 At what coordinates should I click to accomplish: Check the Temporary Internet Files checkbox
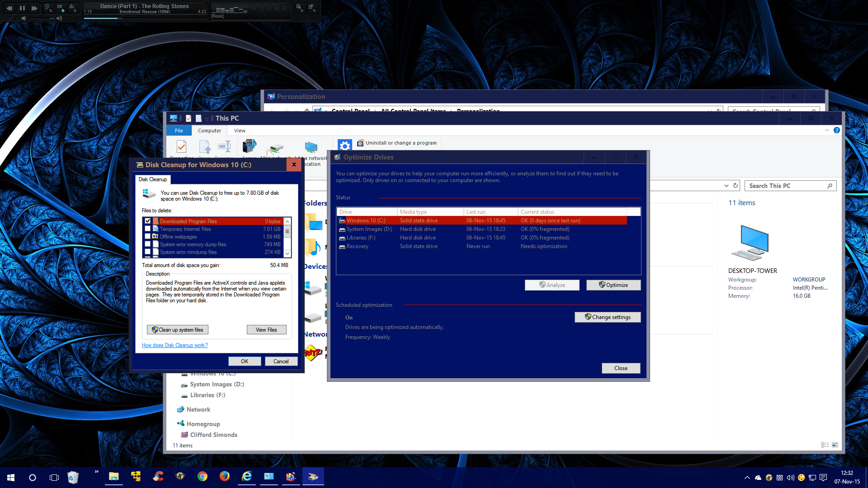[x=148, y=229]
